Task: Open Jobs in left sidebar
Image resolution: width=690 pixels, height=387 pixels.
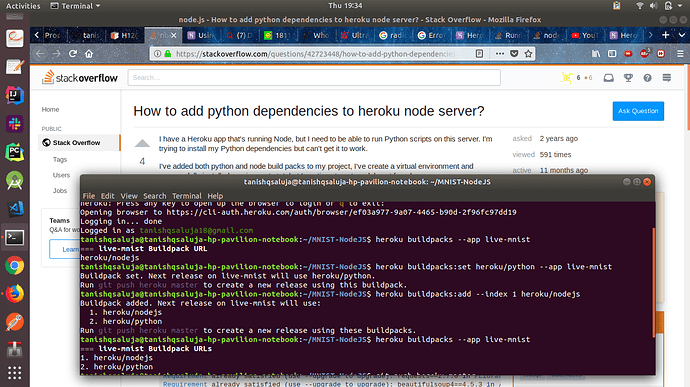Action: click(60, 190)
